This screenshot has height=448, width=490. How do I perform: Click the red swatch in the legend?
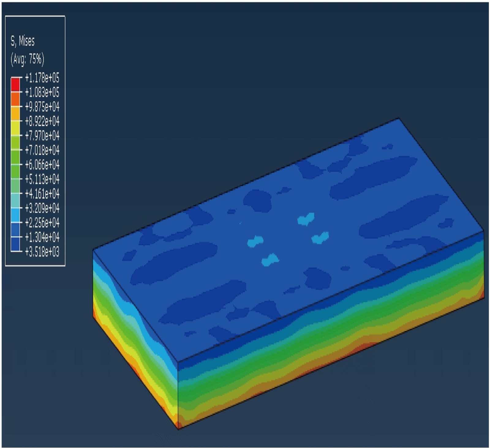[x=15, y=84]
